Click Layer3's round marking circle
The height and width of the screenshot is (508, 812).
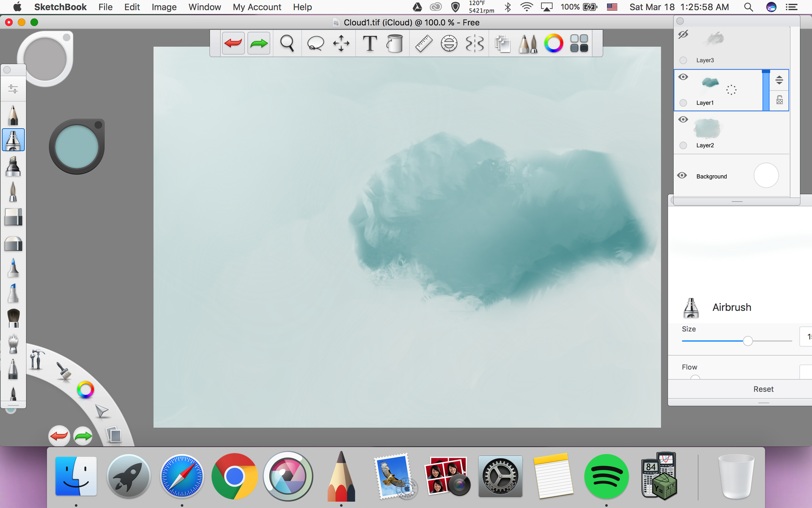(x=683, y=60)
